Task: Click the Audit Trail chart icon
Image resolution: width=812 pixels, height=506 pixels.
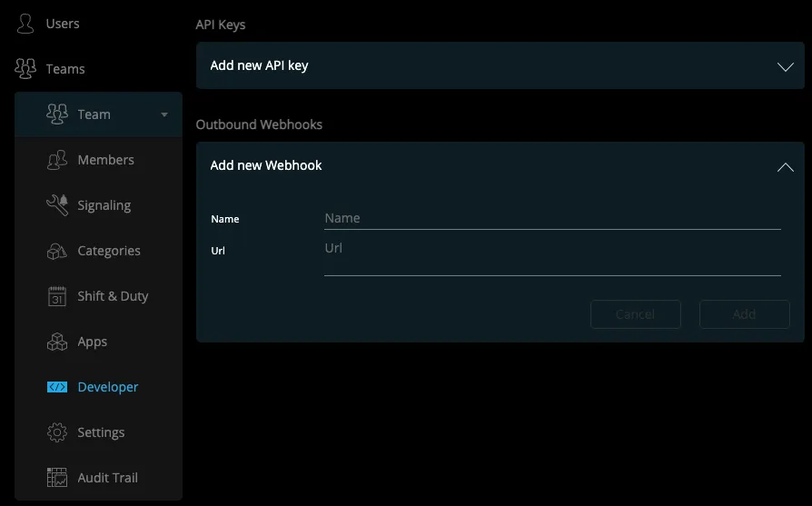Action: tap(57, 478)
